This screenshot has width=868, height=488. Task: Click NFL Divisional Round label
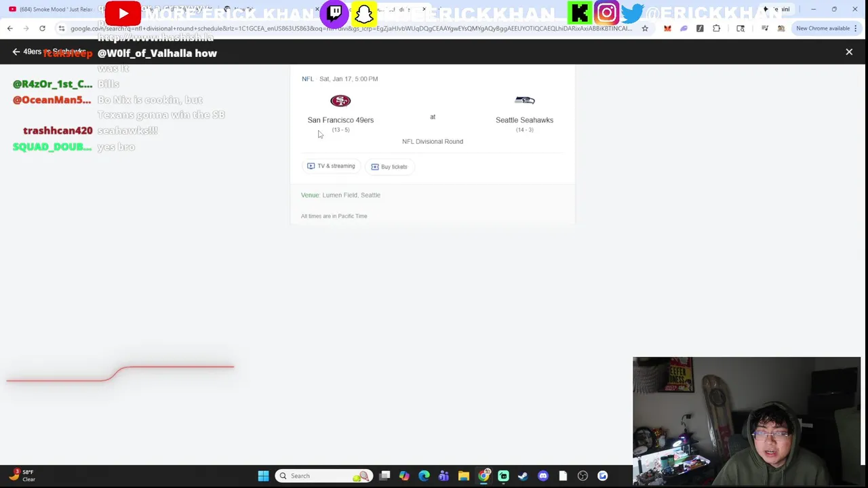coord(433,142)
